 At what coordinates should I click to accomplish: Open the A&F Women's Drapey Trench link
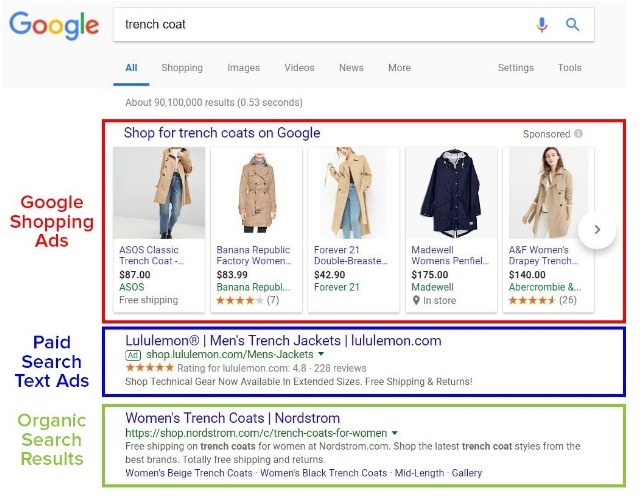click(543, 255)
